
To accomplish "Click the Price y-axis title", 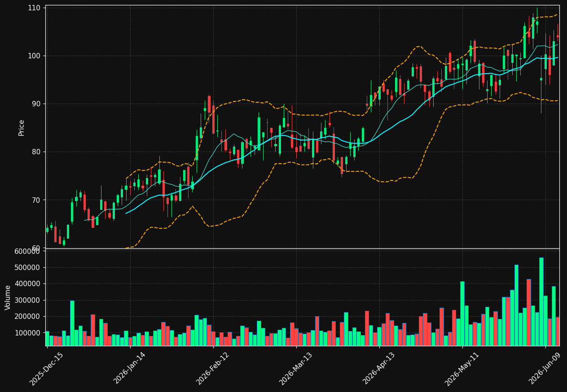I will tap(22, 127).
